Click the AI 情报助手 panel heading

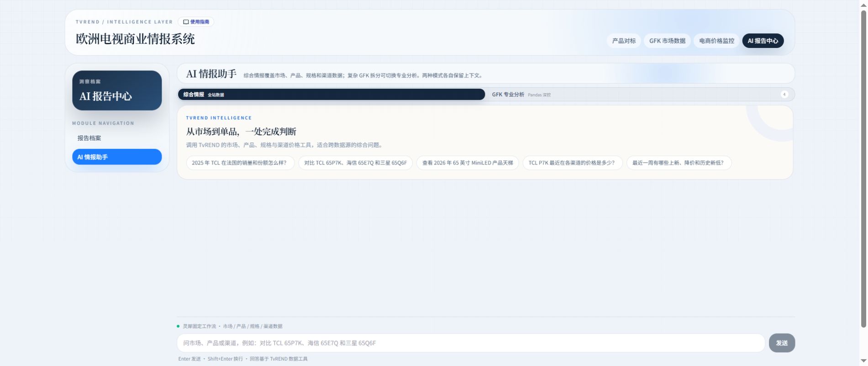[x=211, y=74]
